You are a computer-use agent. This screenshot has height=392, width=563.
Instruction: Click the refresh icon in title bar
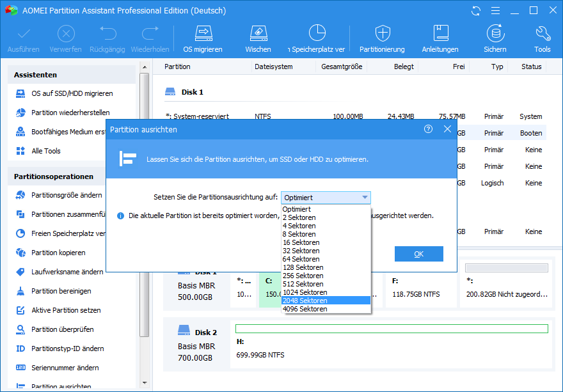[476, 11]
